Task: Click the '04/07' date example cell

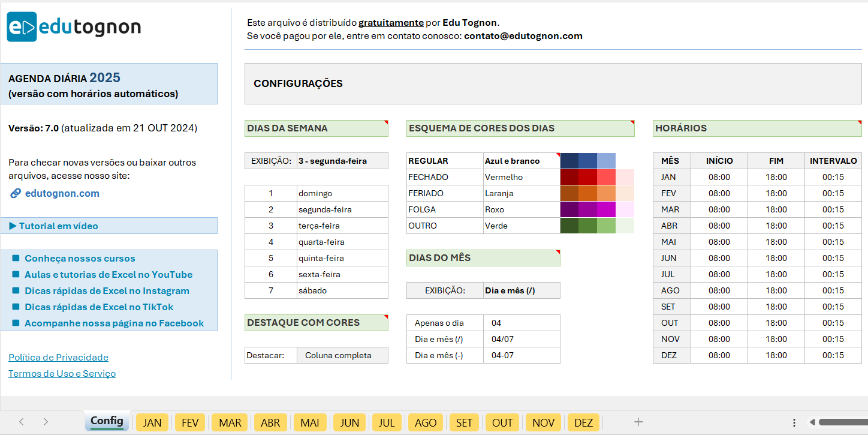Action: pyautogui.click(x=522, y=339)
